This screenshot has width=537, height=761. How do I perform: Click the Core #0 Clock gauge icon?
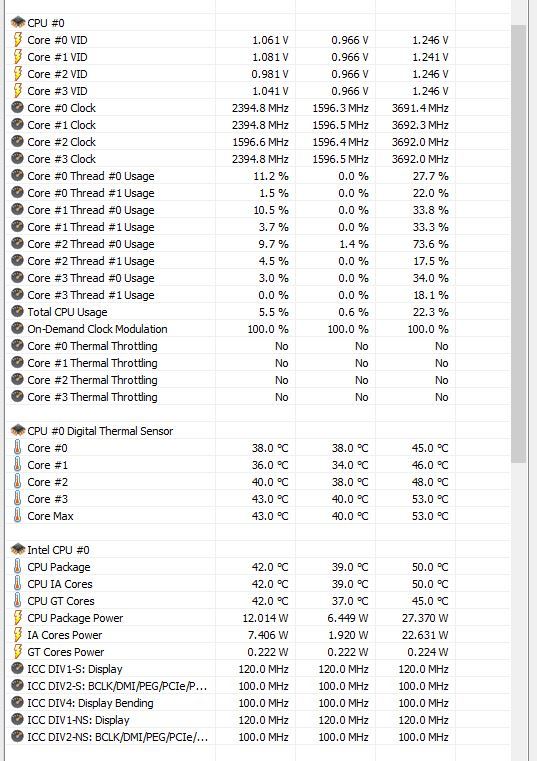[17, 107]
